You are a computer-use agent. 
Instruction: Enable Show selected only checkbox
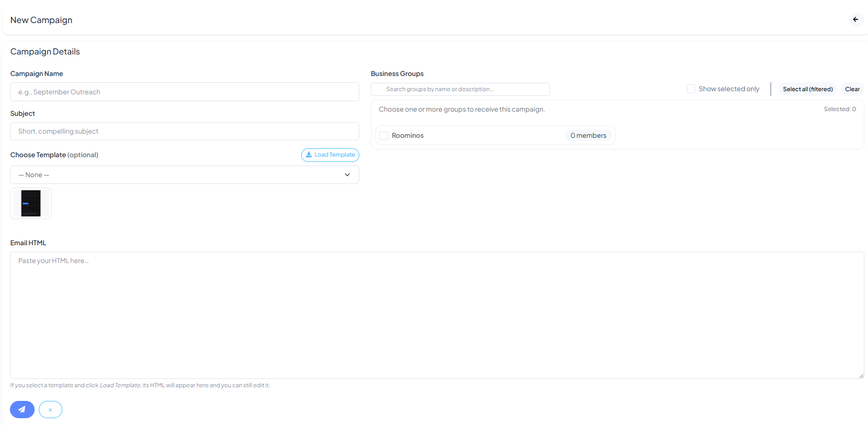point(691,89)
